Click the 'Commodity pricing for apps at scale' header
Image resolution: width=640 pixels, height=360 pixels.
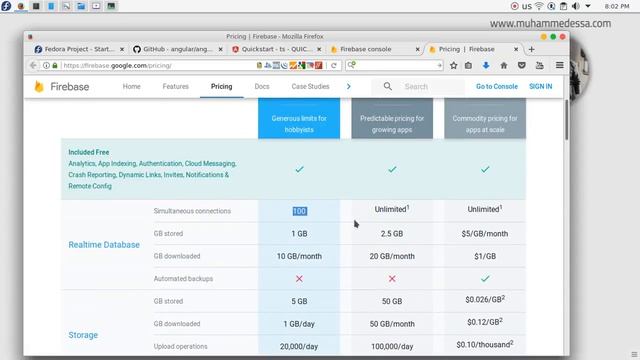pos(485,118)
